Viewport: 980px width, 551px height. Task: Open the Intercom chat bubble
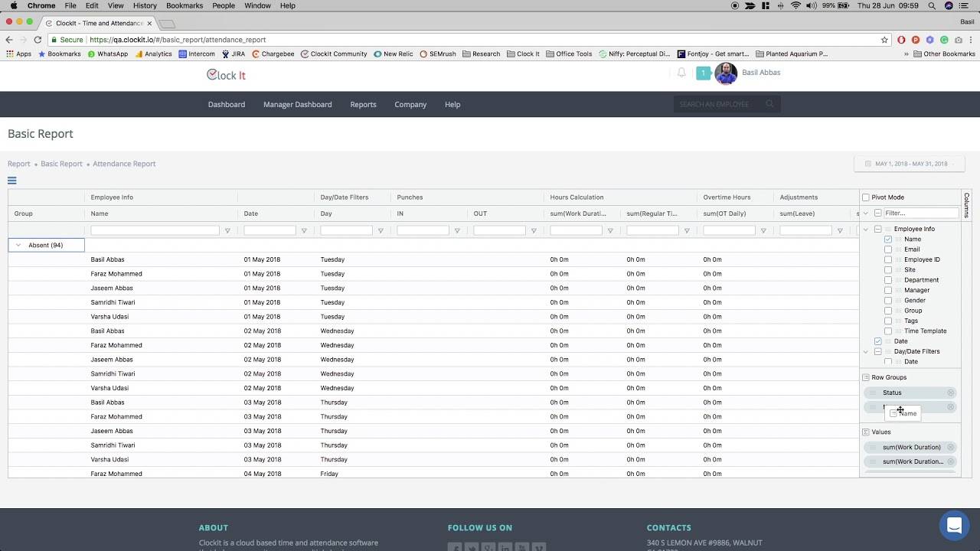pyautogui.click(x=954, y=526)
